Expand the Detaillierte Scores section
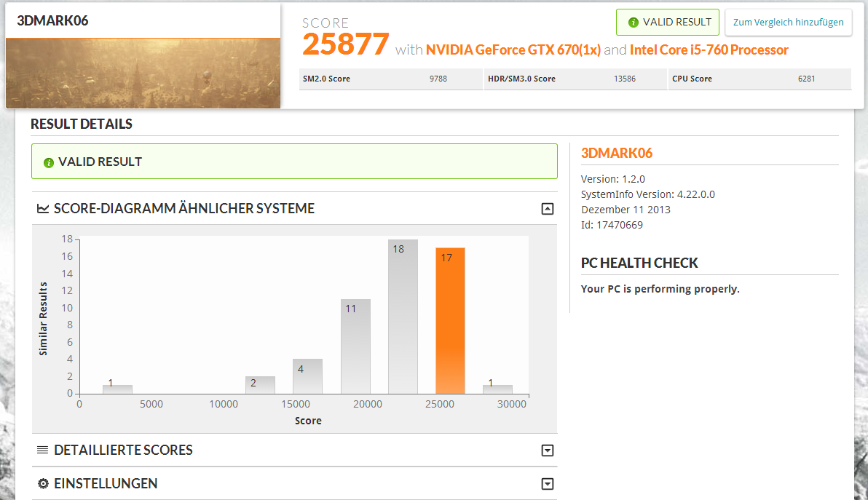Image resolution: width=868 pixels, height=500 pixels. pyautogui.click(x=548, y=451)
